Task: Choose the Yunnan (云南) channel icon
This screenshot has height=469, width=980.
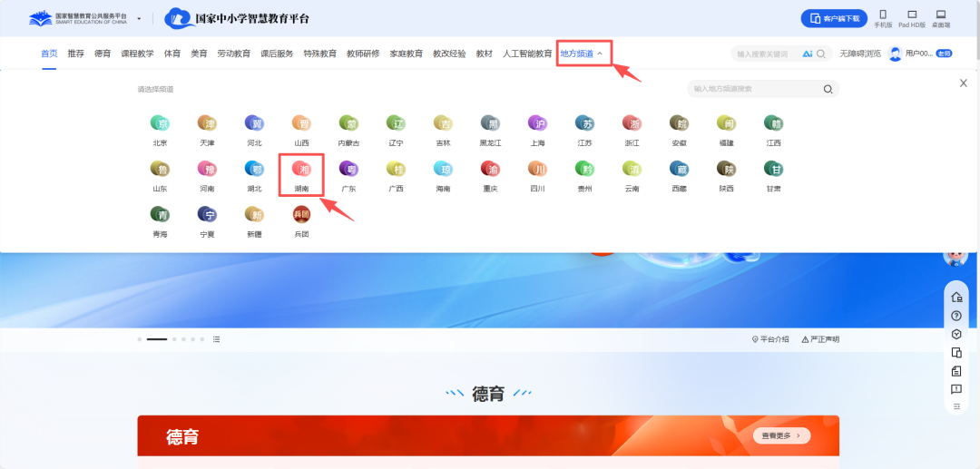Action: 632,169
